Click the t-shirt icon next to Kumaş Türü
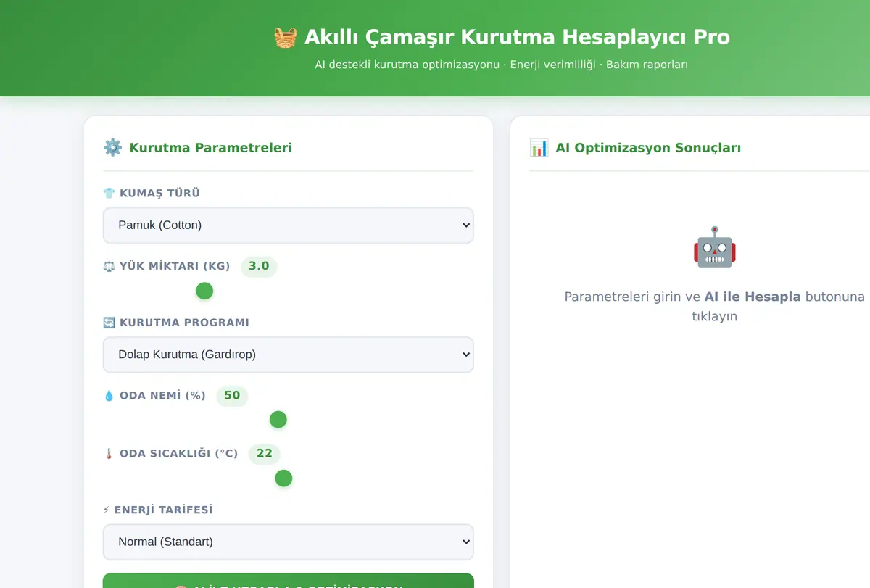 point(109,194)
